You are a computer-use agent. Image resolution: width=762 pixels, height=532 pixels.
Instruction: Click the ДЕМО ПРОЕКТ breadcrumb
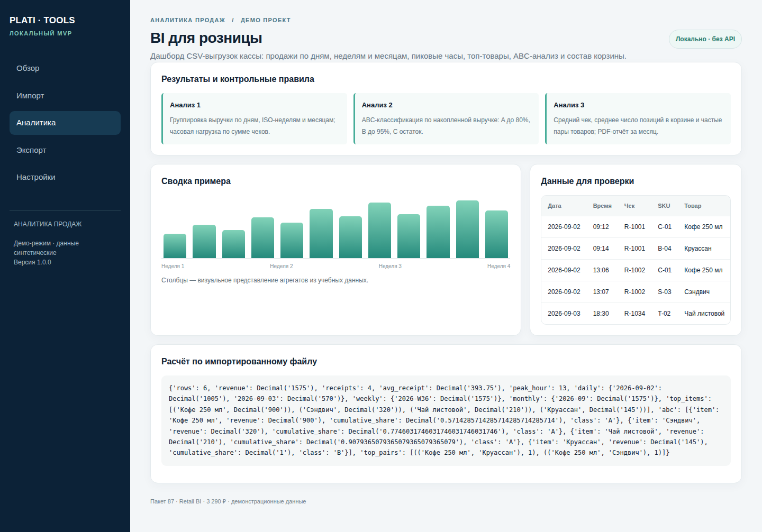coord(266,20)
